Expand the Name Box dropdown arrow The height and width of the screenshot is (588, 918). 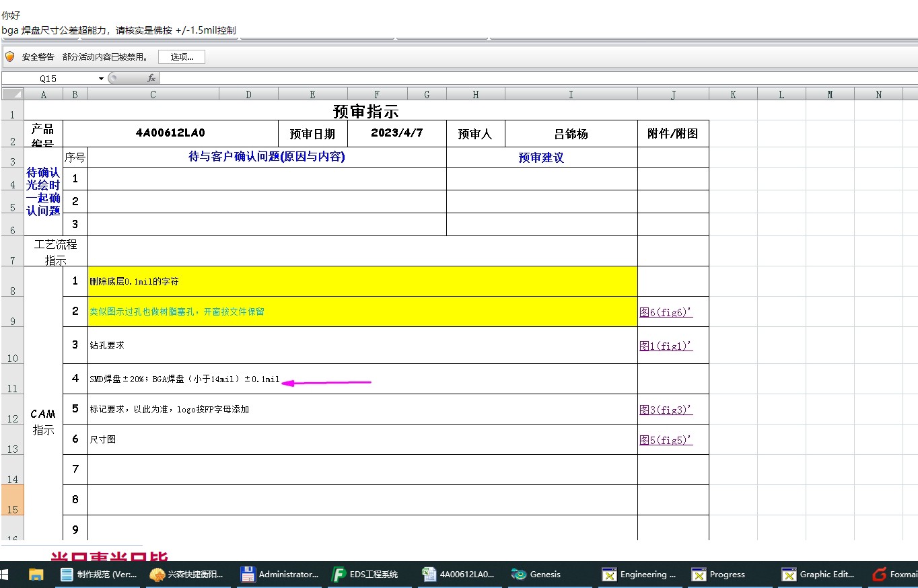101,79
